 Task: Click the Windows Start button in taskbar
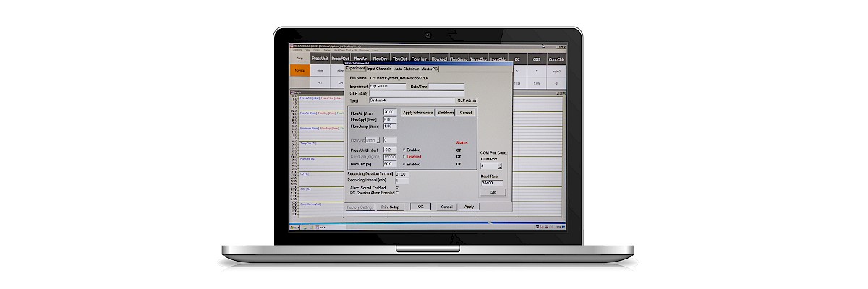pyautogui.click(x=295, y=228)
